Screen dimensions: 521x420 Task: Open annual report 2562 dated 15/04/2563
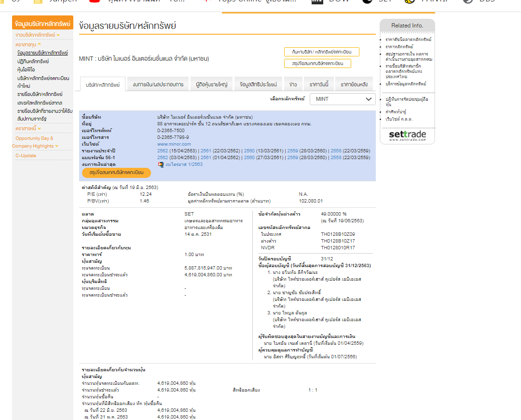[163, 151]
